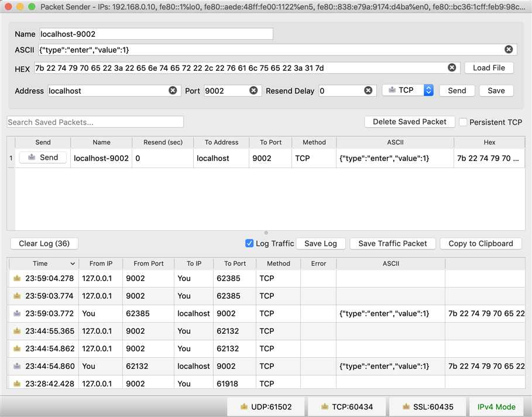This screenshot has width=532, height=417.
Task: Click the traffic icon beside 23:59:04.278
Action: (16, 278)
